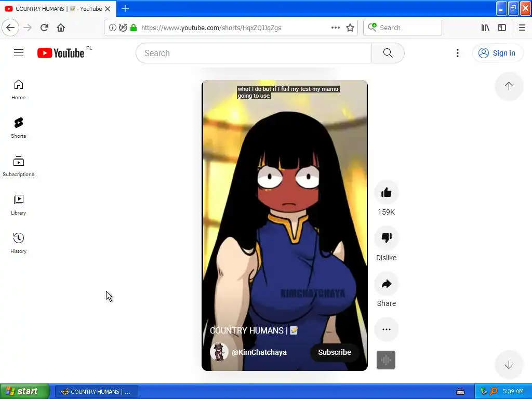Open YouTube settings three-dot menu
The width and height of the screenshot is (532, 399).
click(457, 53)
